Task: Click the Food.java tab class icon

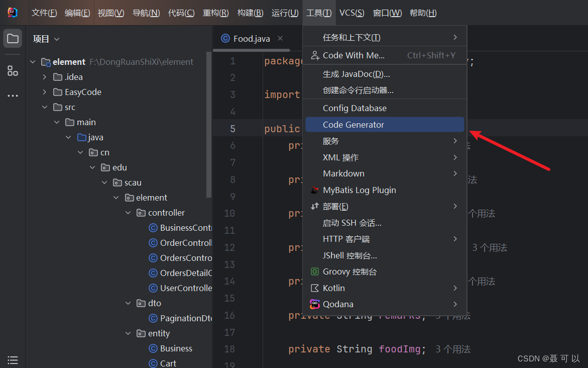Action: (225, 38)
